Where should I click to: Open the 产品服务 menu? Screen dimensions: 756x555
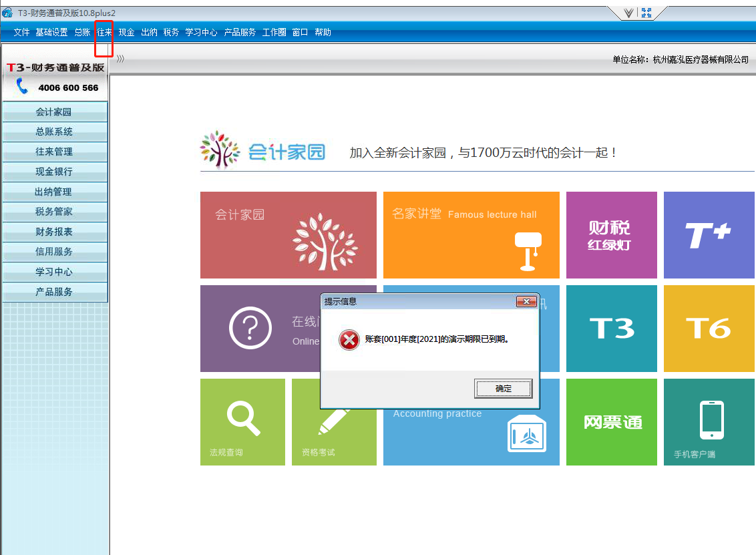[240, 32]
